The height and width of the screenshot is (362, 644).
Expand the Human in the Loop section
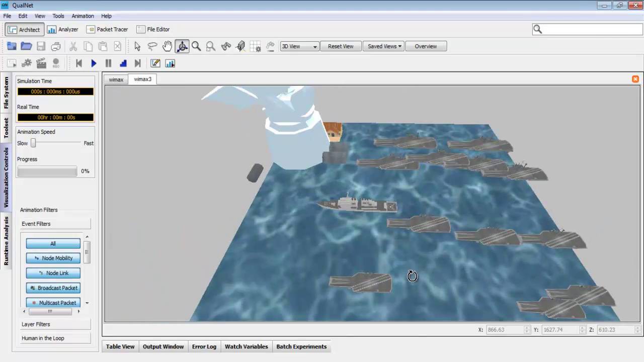coord(55,338)
